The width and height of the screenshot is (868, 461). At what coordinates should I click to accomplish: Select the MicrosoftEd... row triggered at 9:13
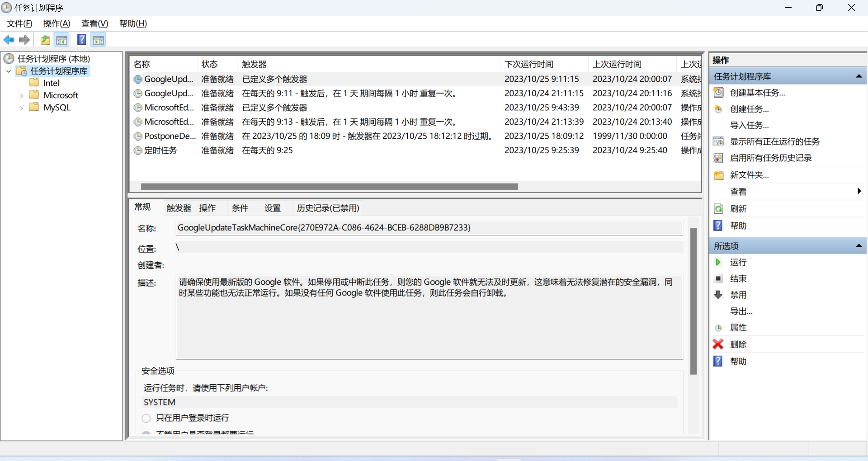click(x=416, y=122)
